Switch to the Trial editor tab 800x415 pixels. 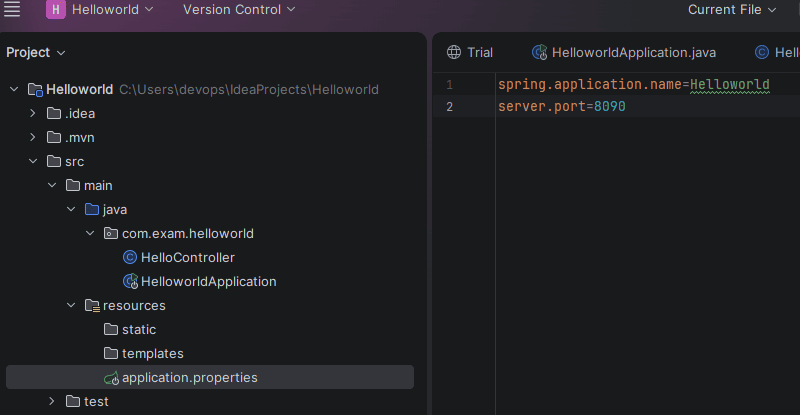(470, 52)
